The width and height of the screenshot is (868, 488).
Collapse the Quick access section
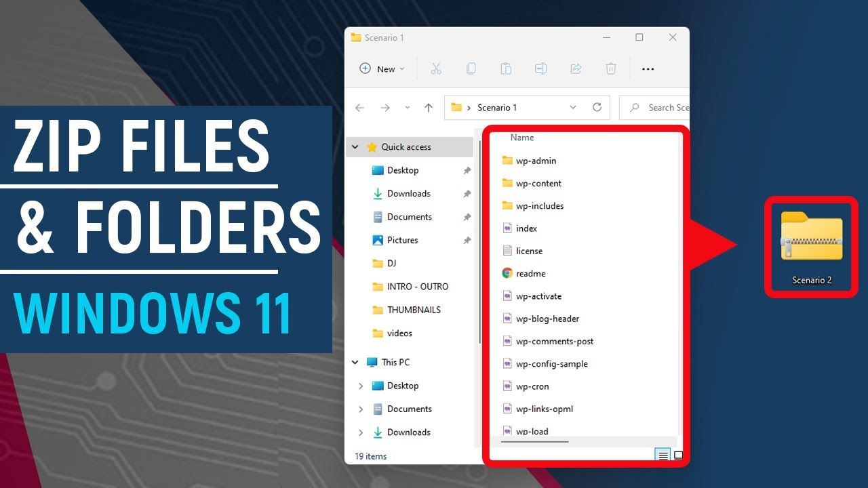(x=355, y=147)
